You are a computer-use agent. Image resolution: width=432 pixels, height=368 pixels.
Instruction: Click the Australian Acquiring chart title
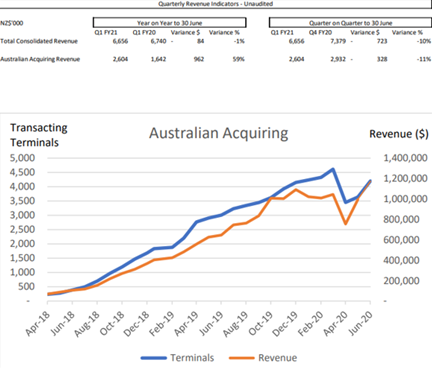(219, 133)
